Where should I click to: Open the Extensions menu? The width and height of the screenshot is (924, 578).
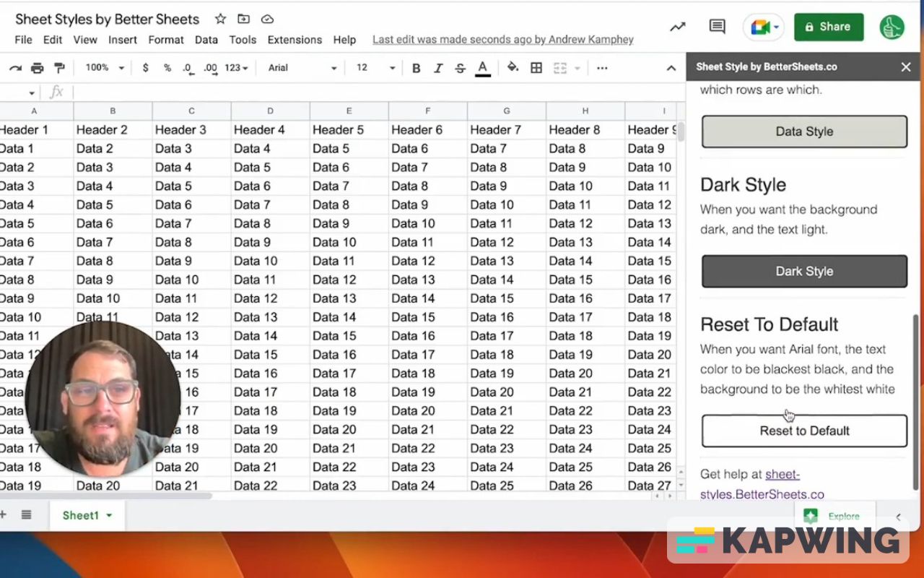[x=295, y=40]
